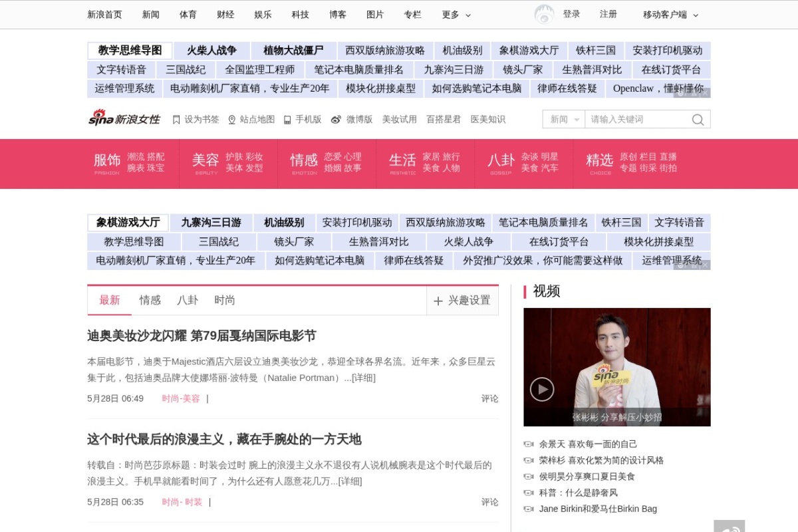Play the 张彬彬 video with play button
Screen dimensions: 798x532
point(542,389)
